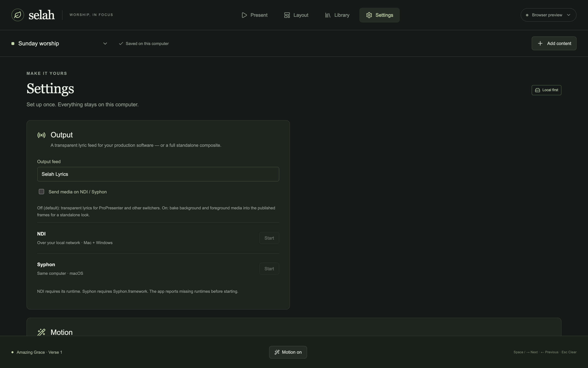
Task: Click the Space / Next keyboard shortcut hint
Action: point(526,352)
